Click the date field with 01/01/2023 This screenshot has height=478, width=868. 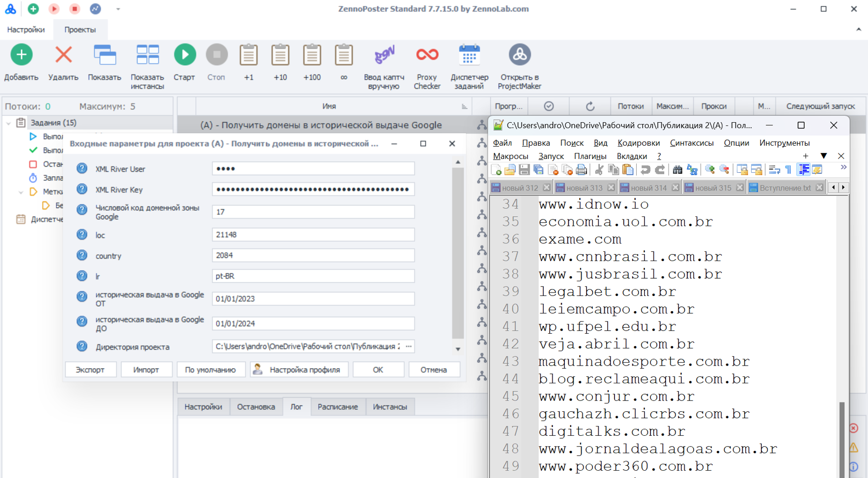pos(313,298)
